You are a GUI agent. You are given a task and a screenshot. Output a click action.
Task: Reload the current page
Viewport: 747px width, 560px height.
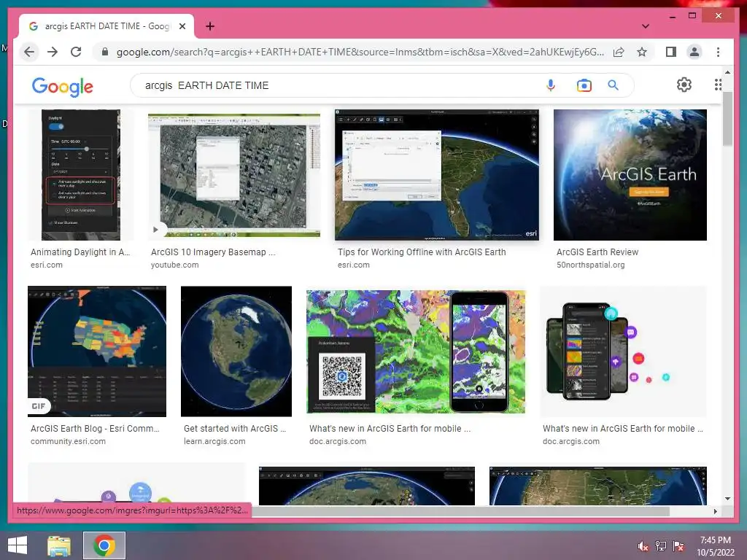pos(76,52)
